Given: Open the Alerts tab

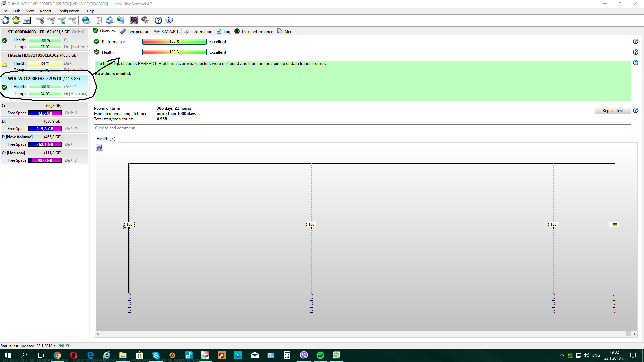Looking at the screenshot, I should coord(286,31).
